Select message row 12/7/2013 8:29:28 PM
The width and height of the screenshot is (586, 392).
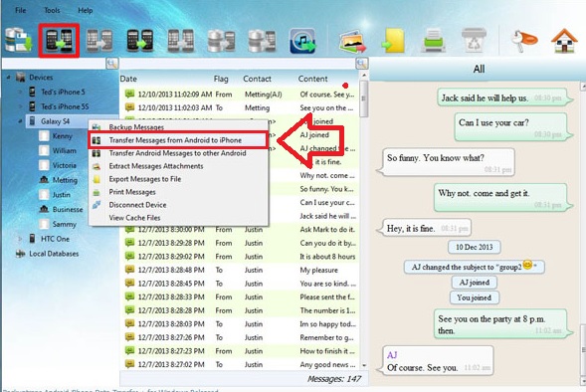tap(239, 243)
